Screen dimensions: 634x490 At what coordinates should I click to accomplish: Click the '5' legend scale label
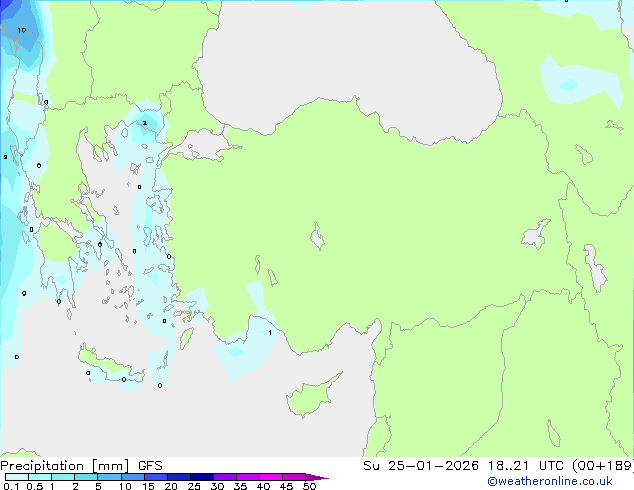98,486
